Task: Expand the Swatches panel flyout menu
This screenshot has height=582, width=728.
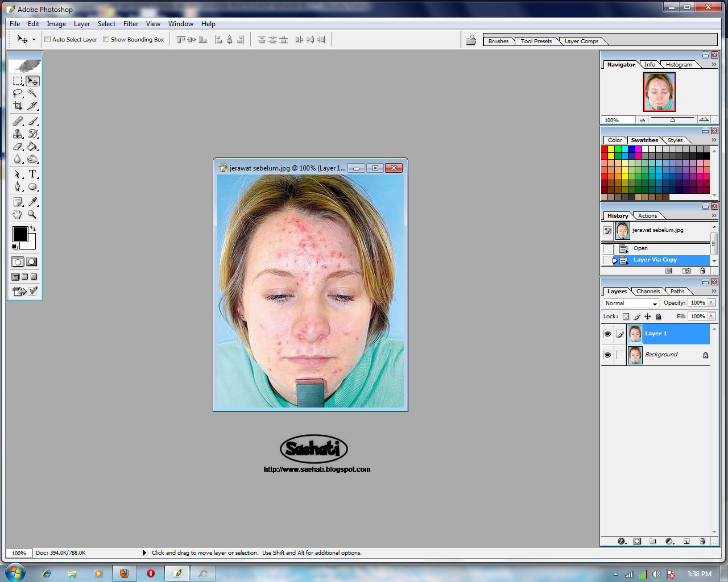Action: point(714,140)
